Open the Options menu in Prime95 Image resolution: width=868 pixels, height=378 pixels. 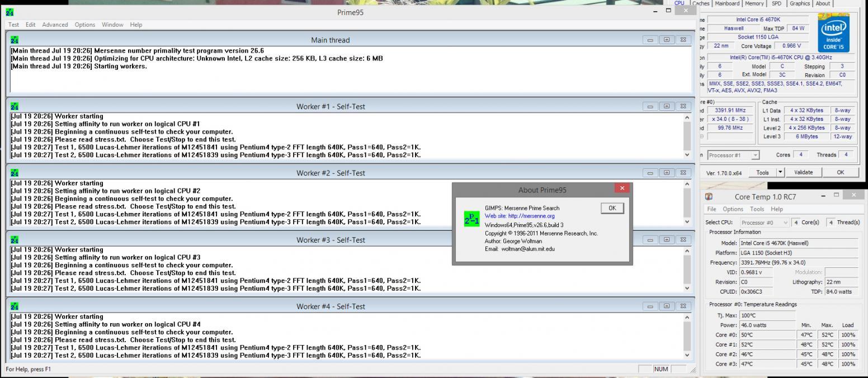[x=85, y=25]
